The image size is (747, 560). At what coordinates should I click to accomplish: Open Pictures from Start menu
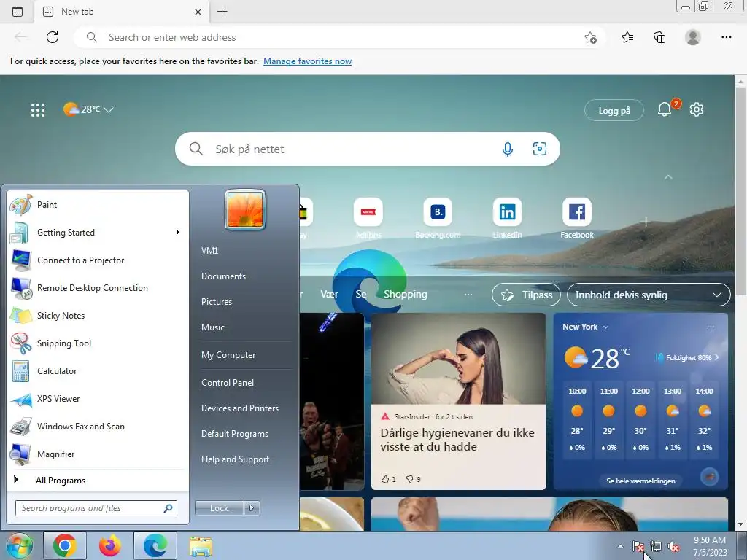point(217,302)
